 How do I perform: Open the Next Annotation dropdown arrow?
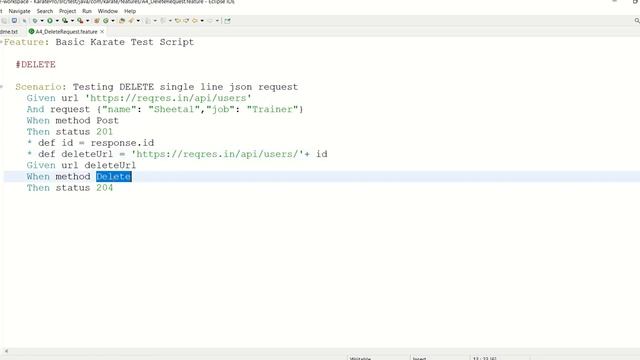click(x=155, y=20)
